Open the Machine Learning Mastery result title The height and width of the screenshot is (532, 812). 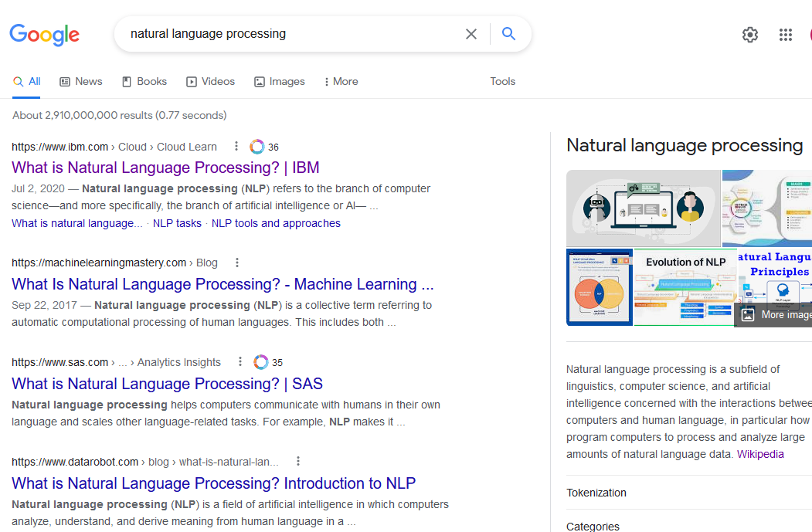(x=223, y=284)
